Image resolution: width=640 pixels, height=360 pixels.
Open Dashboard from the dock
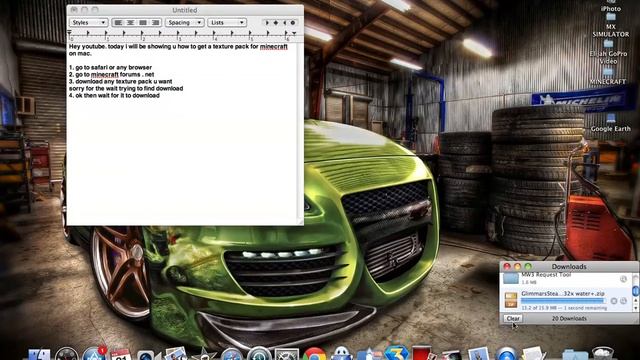(x=67, y=354)
